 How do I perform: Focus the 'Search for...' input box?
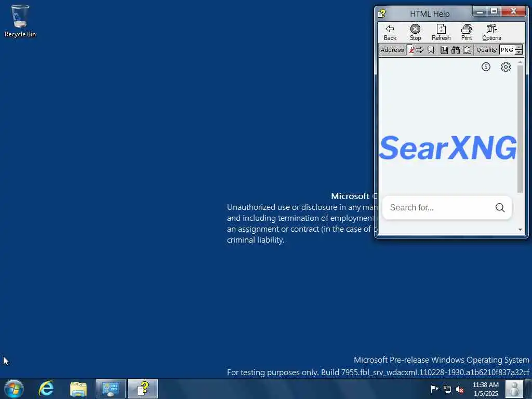(437, 207)
